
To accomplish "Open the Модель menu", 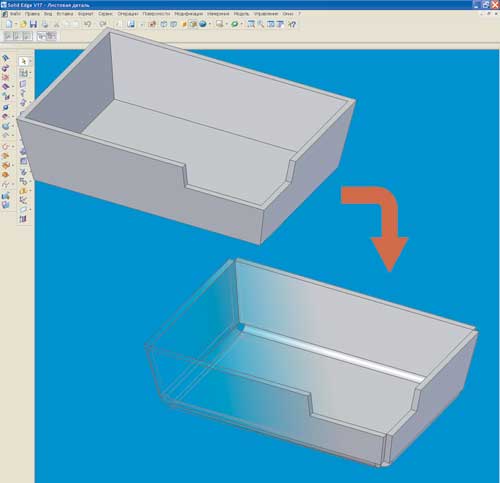I will point(241,14).
